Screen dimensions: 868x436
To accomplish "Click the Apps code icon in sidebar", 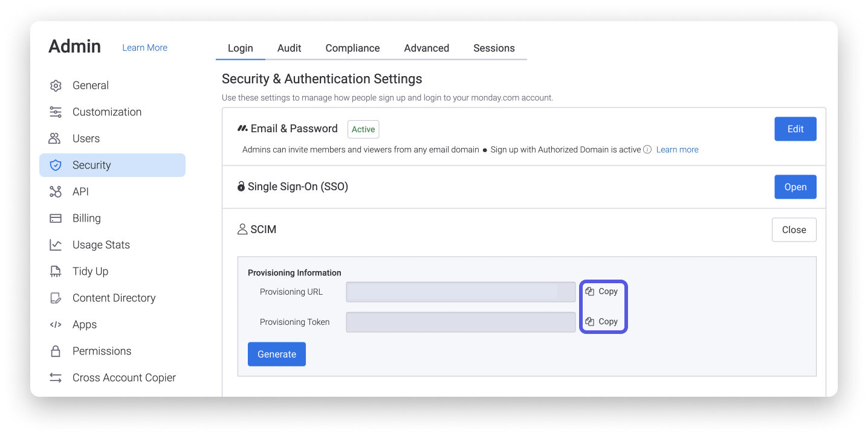I will tap(56, 324).
